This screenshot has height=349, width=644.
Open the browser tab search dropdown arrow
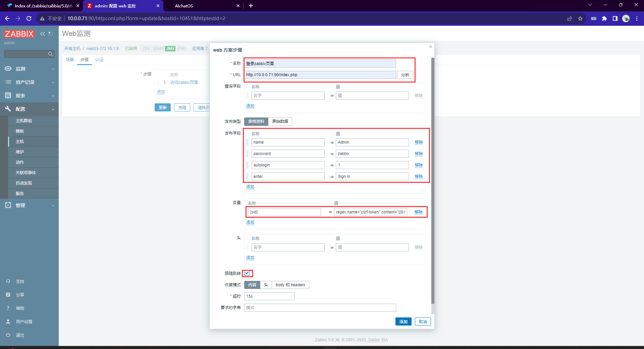click(x=590, y=5)
